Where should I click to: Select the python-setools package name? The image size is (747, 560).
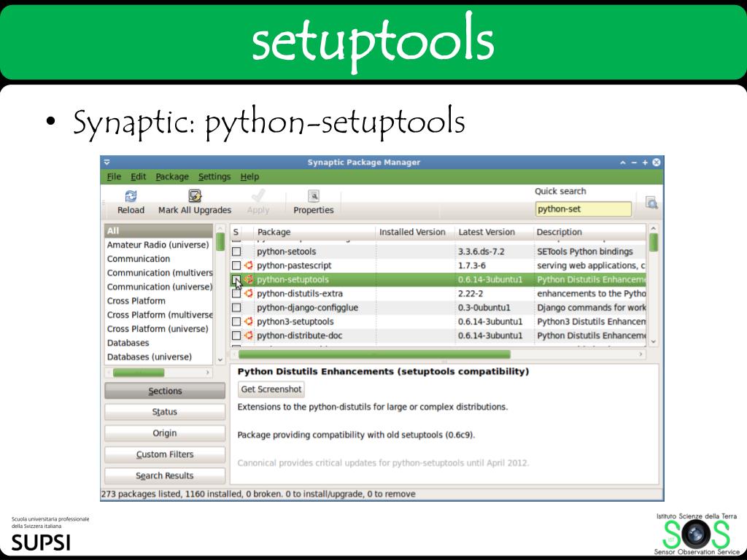pos(286,252)
